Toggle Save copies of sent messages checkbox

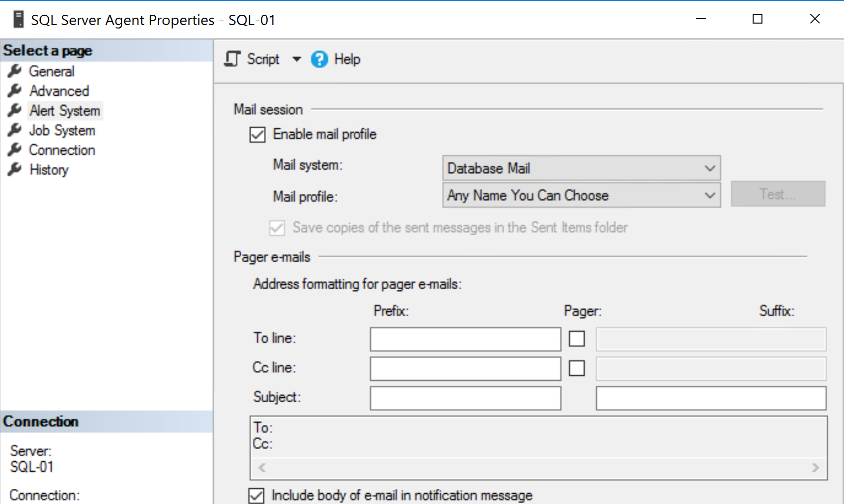coord(277,228)
